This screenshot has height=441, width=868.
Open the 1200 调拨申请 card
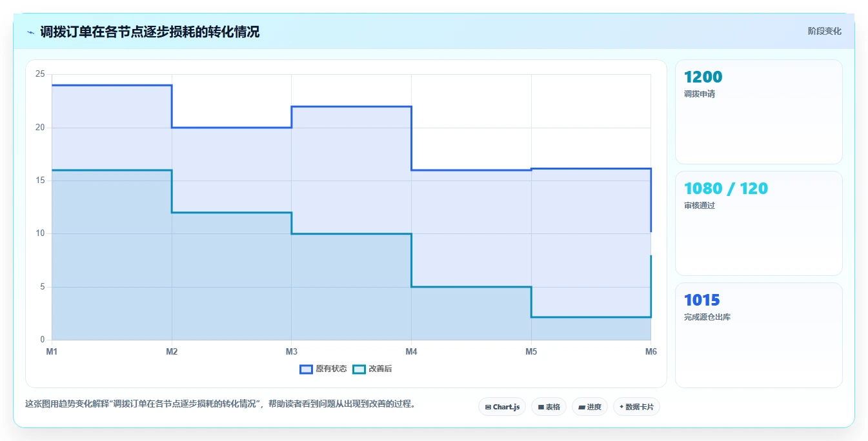[x=759, y=112]
